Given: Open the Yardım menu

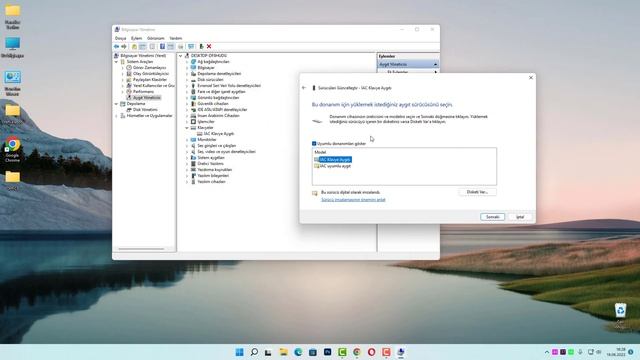Looking at the screenshot, I should coord(176,38).
